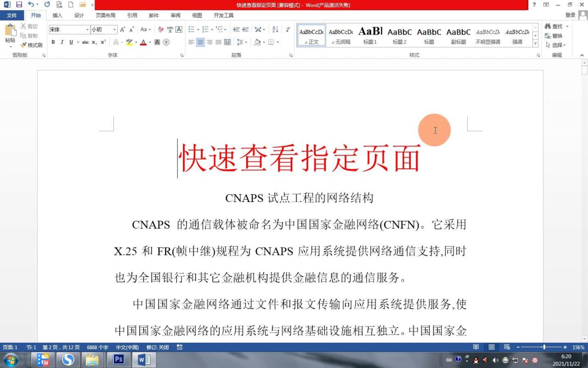The width and height of the screenshot is (588, 368).
Task: Toggle superscript formatting
Action: pyautogui.click(x=103, y=41)
